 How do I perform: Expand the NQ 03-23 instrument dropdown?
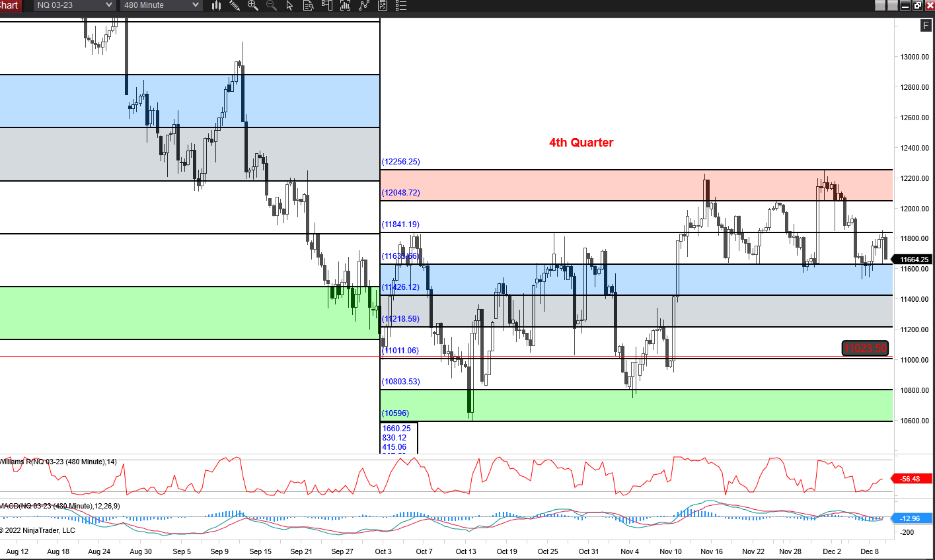click(x=109, y=5)
